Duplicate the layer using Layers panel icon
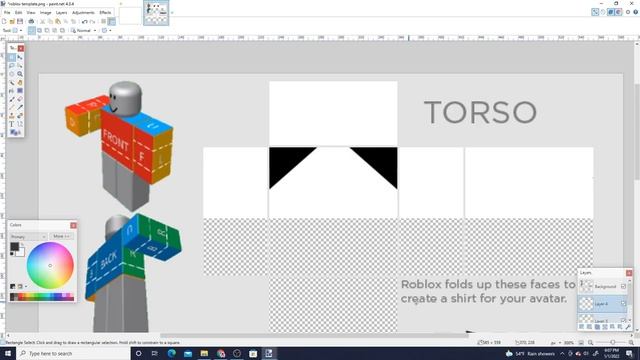 tap(597, 327)
